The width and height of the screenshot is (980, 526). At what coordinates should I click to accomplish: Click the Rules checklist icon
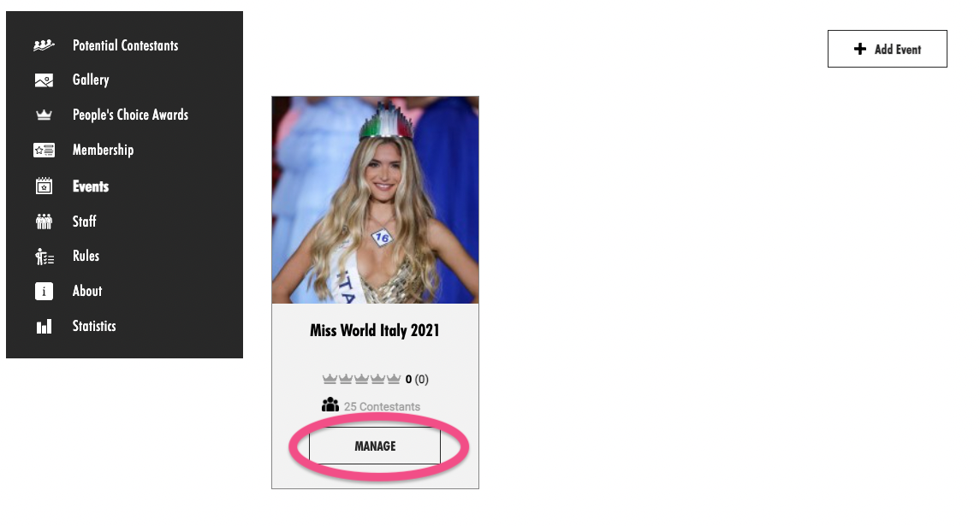tap(44, 256)
